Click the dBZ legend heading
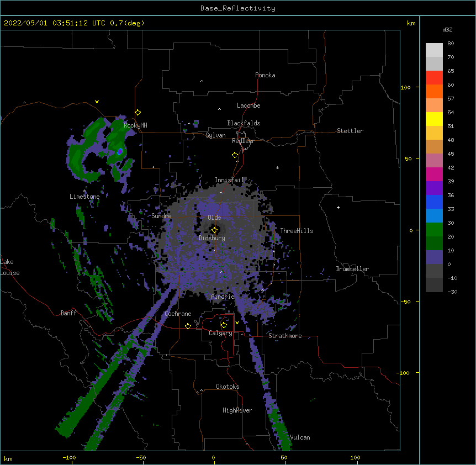476x465 pixels. coord(447,30)
